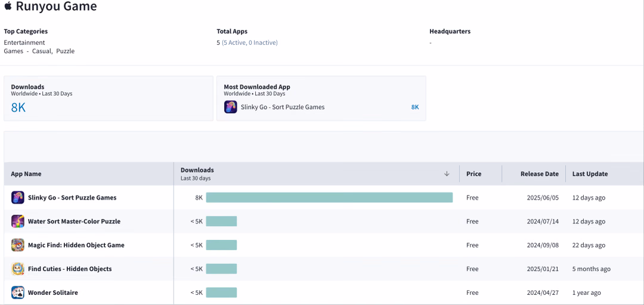Sort table by Downloads column header
Image resolution: width=644 pixels, height=305 pixels.
197,170
